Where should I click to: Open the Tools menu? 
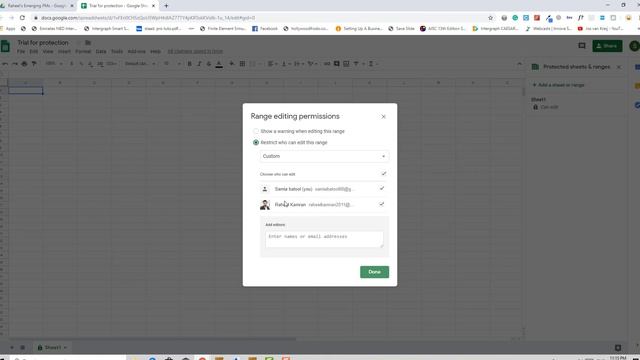pos(117,51)
